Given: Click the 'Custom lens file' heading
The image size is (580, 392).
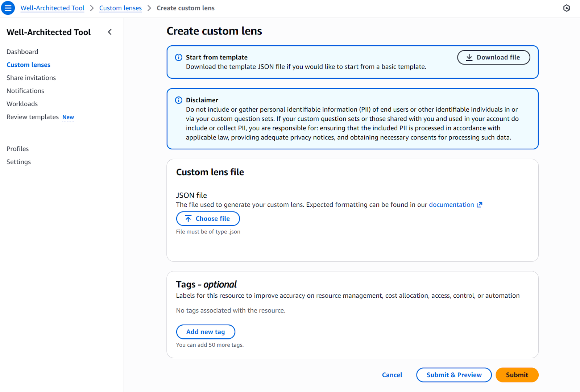Looking at the screenshot, I should point(210,172).
